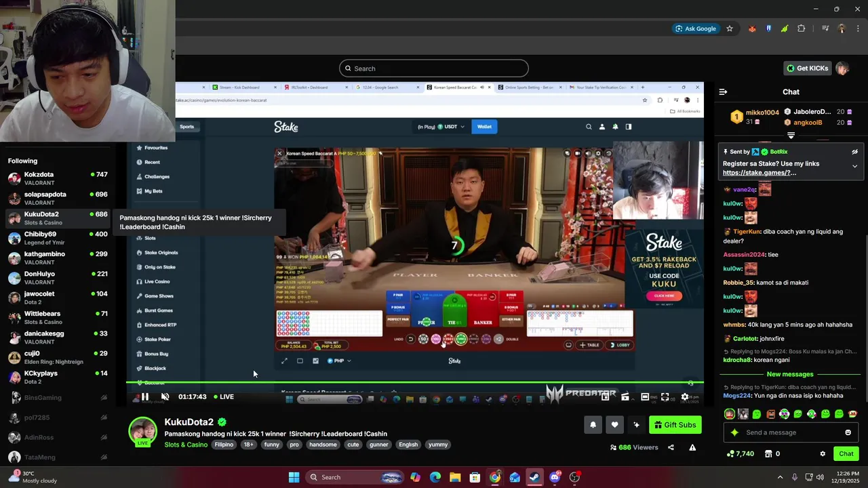This screenshot has width=868, height=488.
Task: Report stream using warning triangle icon
Action: [x=692, y=447]
